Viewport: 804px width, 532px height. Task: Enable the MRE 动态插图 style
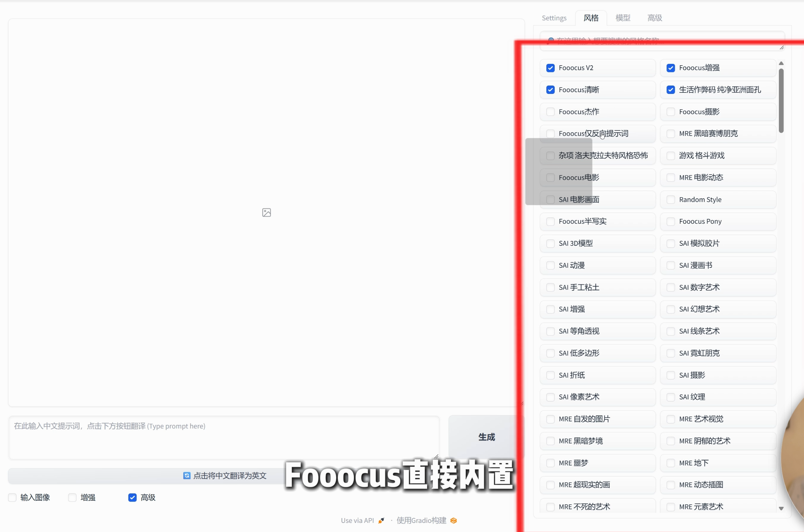[671, 485]
